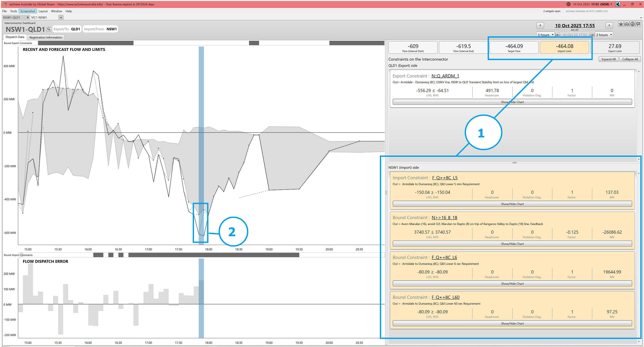Click magnifier icon next to NSW1-QLD1
The height and width of the screenshot is (347, 644).
(49, 29)
